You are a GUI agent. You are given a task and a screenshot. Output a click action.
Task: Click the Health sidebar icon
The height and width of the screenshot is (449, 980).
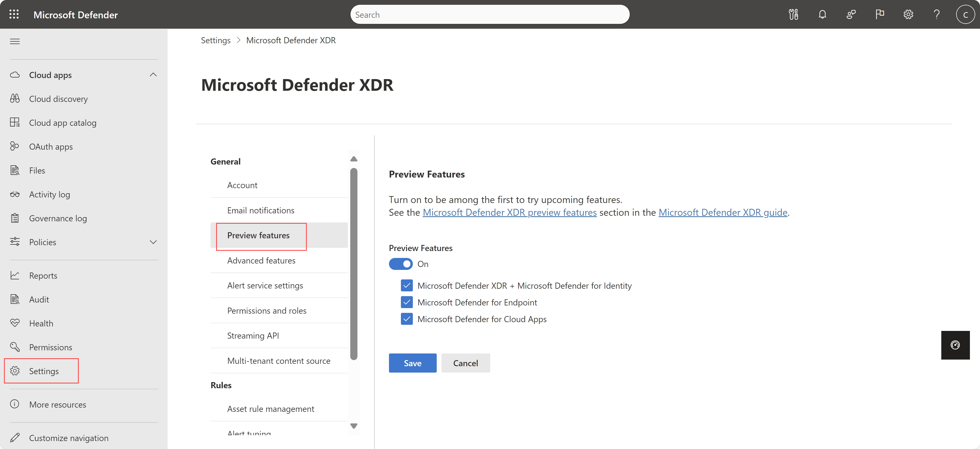pos(17,323)
